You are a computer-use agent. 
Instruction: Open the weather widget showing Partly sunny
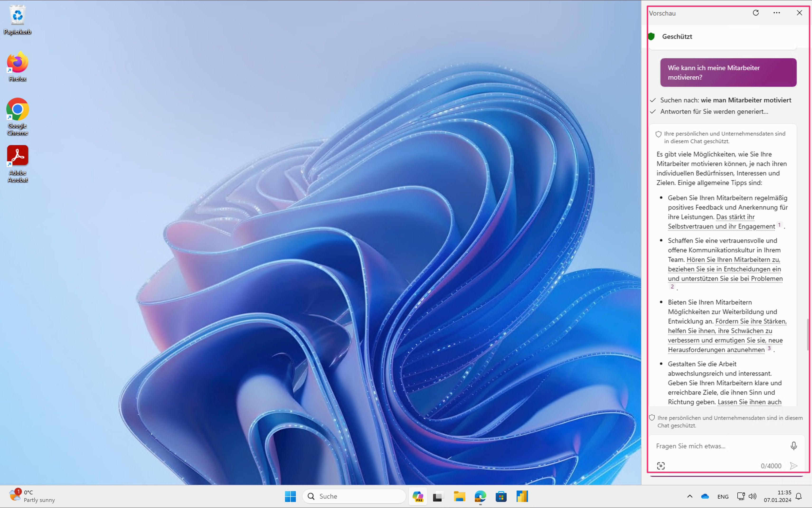[32, 496]
